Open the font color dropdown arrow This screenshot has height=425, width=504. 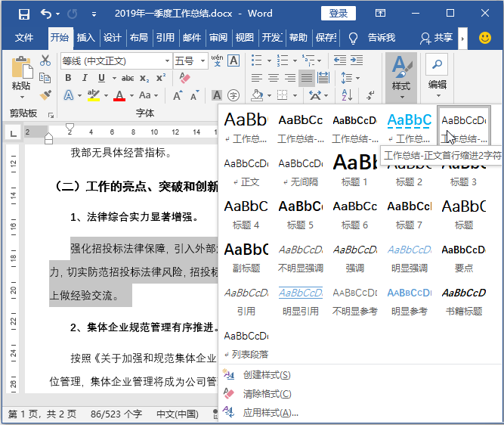[x=131, y=95]
